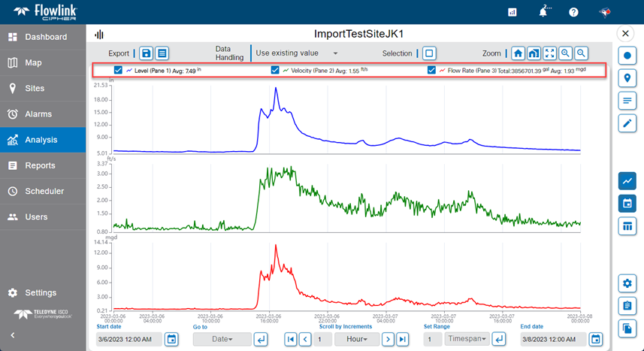Click the zoom in magnifier

pyautogui.click(x=566, y=53)
